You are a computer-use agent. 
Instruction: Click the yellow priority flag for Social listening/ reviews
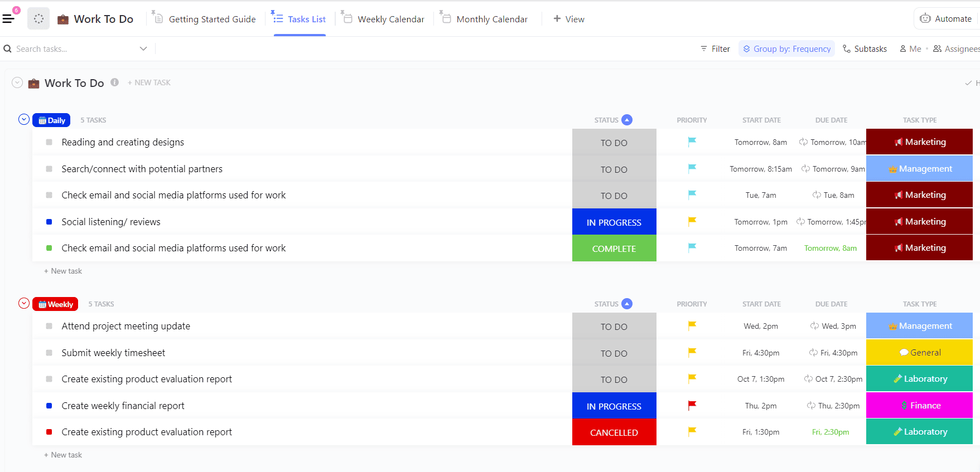click(692, 221)
